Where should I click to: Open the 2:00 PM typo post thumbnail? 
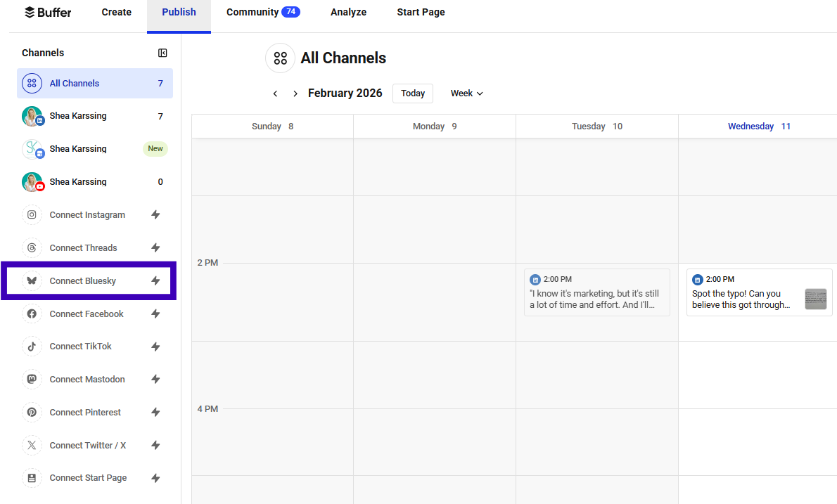click(815, 298)
